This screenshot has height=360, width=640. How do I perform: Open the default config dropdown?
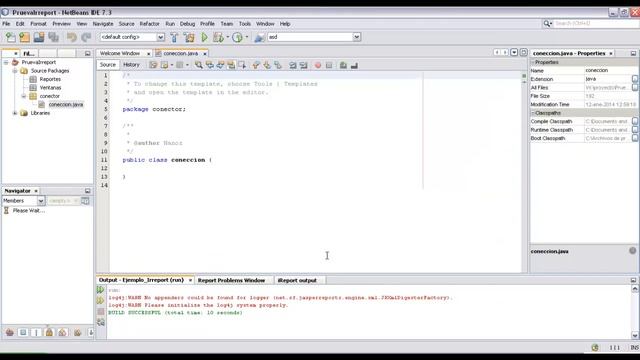click(x=160, y=37)
